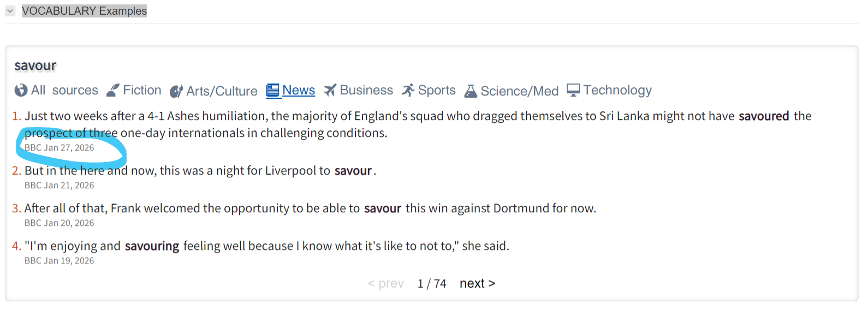
Task: Click the Business airplane icon
Action: (330, 90)
